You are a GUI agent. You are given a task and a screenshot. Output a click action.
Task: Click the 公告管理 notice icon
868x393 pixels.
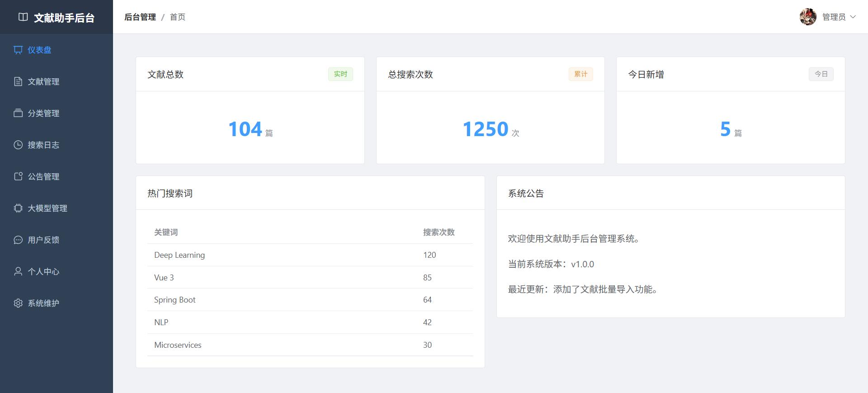coord(18,176)
